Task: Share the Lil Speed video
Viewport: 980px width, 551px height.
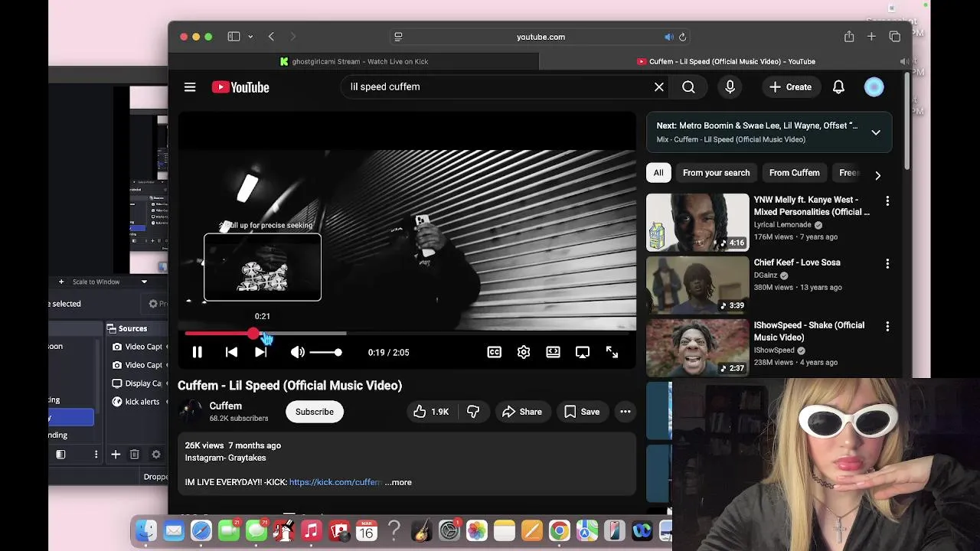Action: [x=522, y=412]
